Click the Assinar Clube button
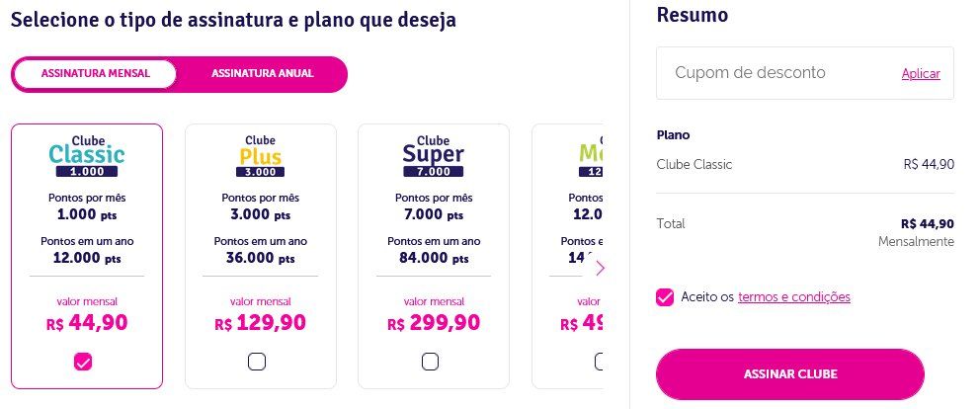Screen dimensions: 980x409 tap(790, 374)
